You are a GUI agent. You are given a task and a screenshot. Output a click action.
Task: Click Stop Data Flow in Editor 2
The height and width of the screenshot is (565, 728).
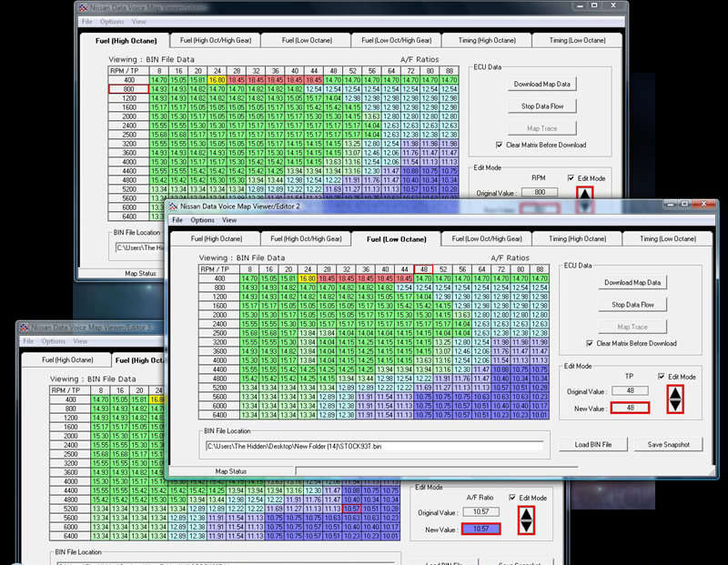[x=632, y=305]
